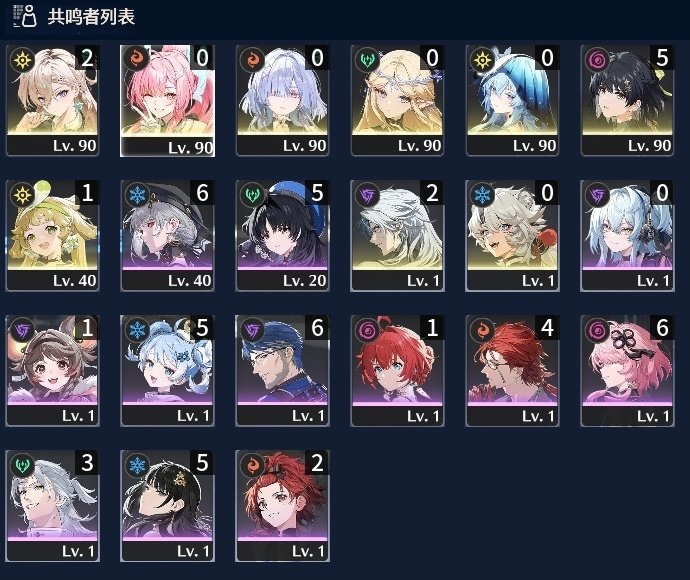The image size is (690, 580).
Task: Open the red ponytail Fusion character card
Action: coord(283,506)
